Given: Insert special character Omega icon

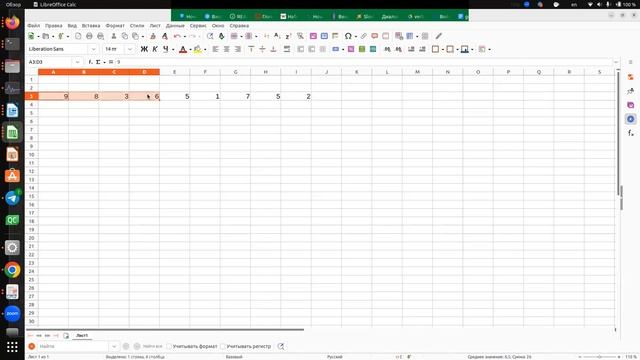Looking at the screenshot, I should tap(348, 36).
